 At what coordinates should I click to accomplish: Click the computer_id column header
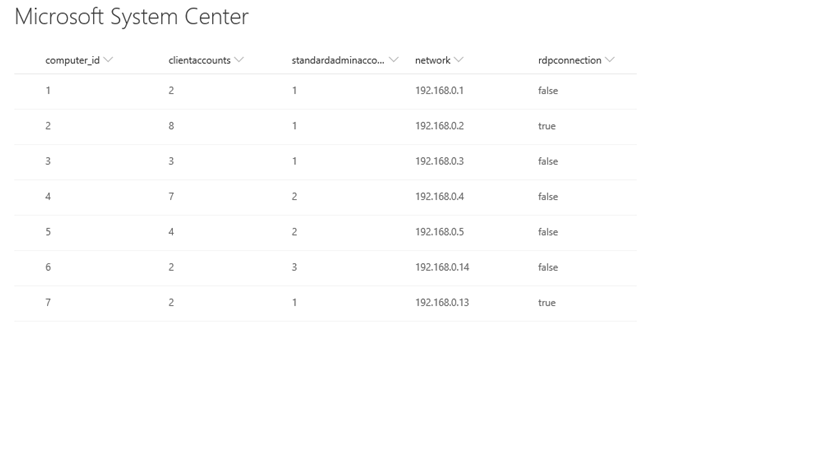[72, 60]
